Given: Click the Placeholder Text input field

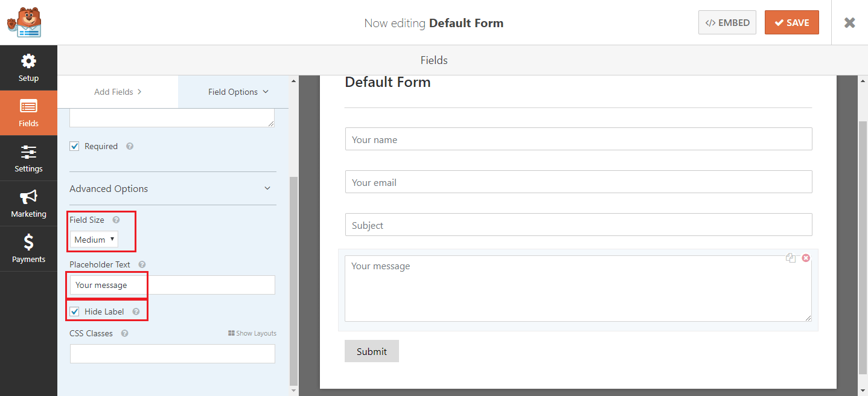Looking at the screenshot, I should coord(173,285).
